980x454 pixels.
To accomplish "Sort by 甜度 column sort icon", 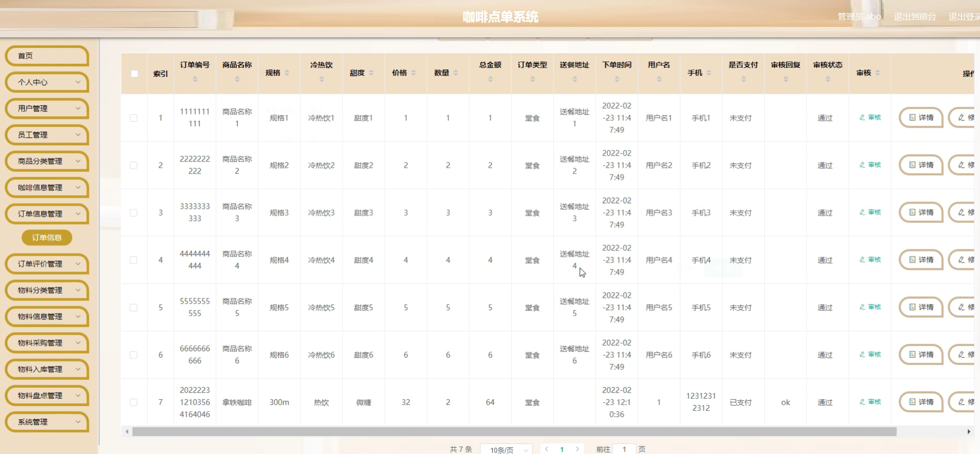I will point(371,73).
